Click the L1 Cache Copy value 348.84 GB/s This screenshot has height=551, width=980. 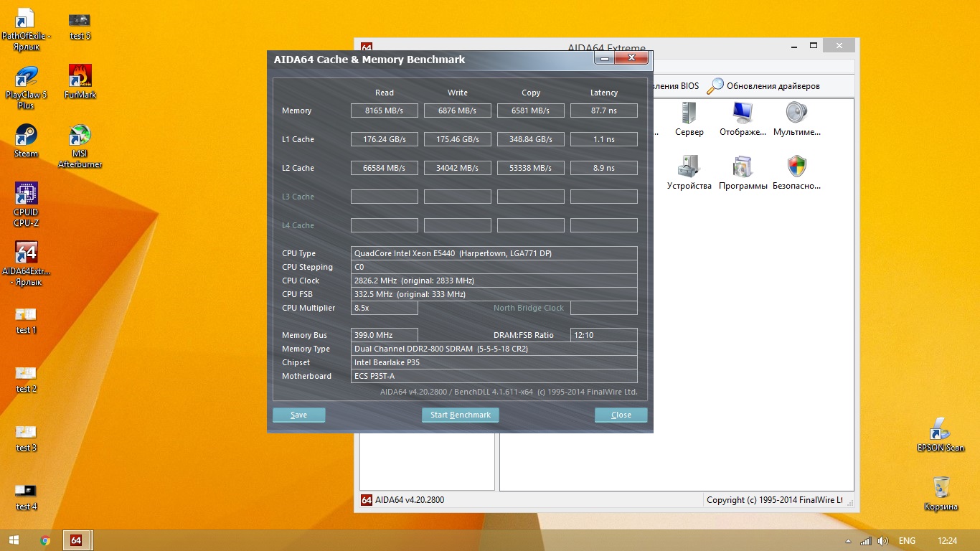point(531,139)
